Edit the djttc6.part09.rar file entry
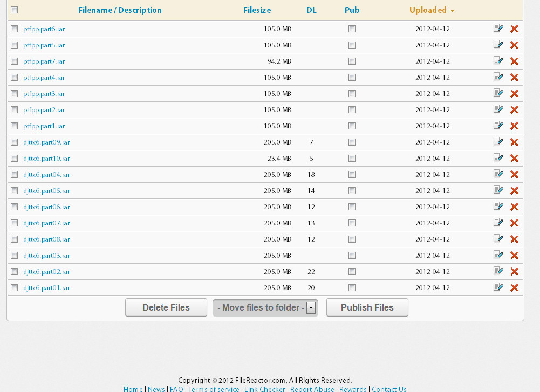Screen dimensions: 540x392 click(498, 141)
